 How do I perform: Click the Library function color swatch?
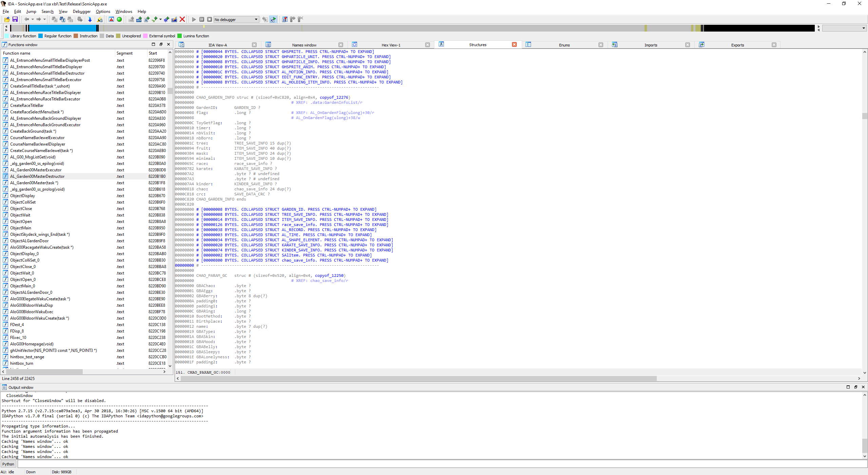pyautogui.click(x=7, y=36)
